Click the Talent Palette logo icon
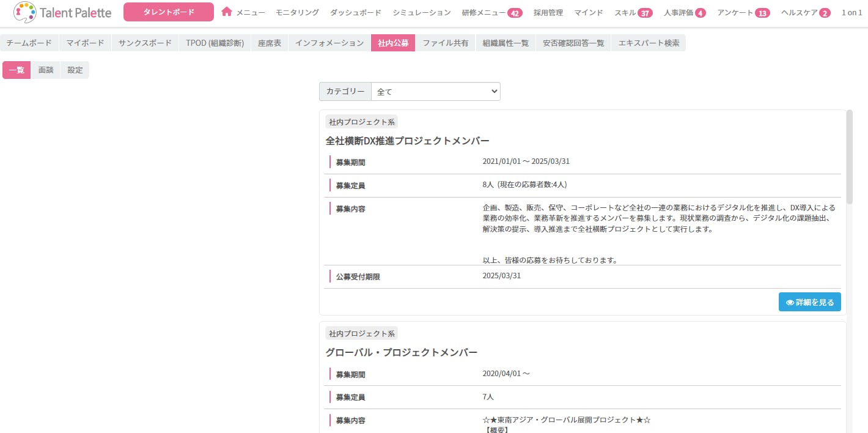This screenshot has height=433, width=868. [x=24, y=12]
